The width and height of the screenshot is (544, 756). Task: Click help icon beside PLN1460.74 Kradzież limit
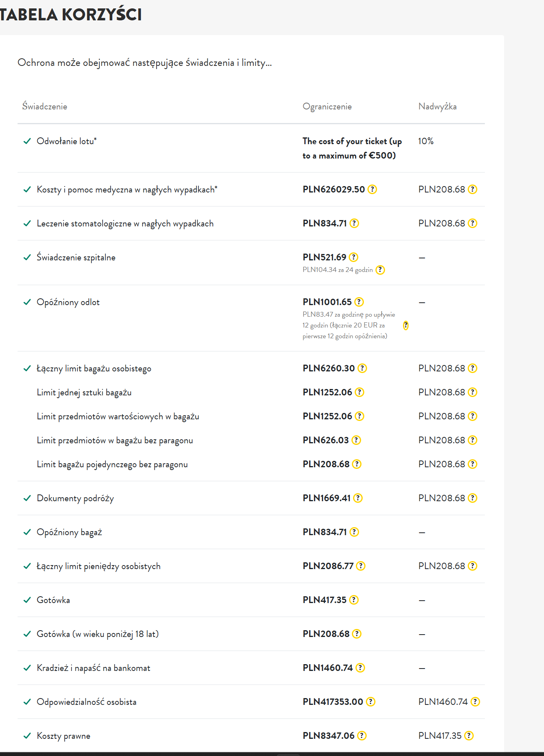pyautogui.click(x=360, y=668)
